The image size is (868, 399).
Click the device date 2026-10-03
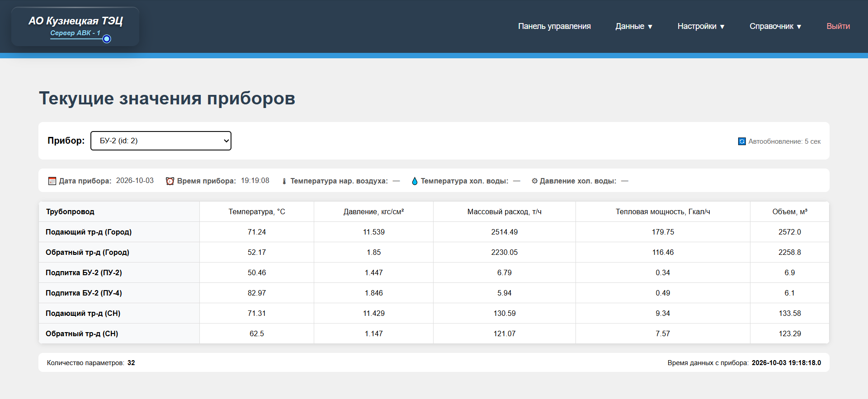[x=135, y=181]
